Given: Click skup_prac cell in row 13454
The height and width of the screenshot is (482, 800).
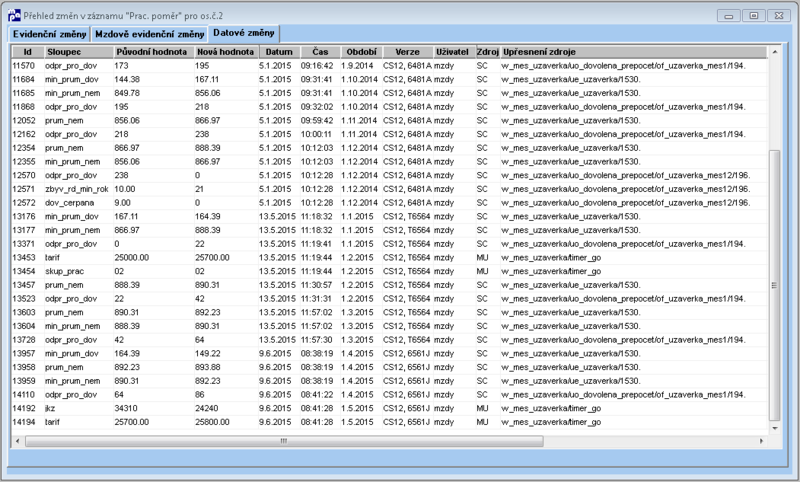Looking at the screenshot, I should pos(64,271).
